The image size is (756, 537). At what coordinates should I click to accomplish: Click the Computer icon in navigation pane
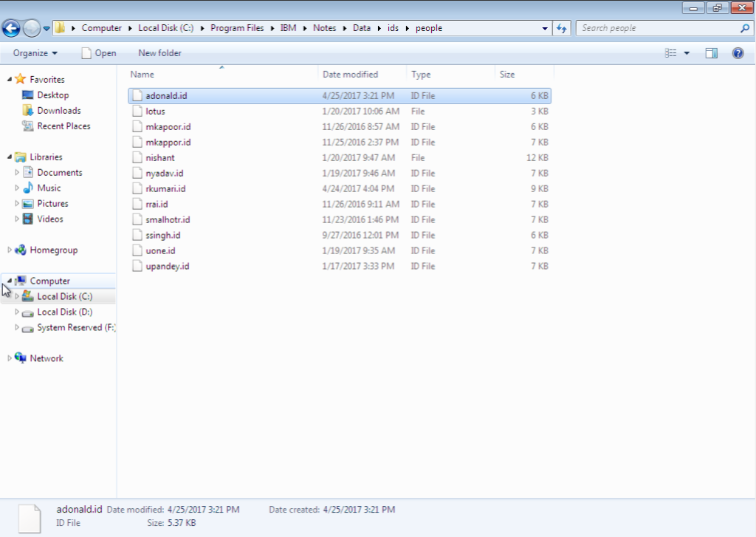pos(20,281)
